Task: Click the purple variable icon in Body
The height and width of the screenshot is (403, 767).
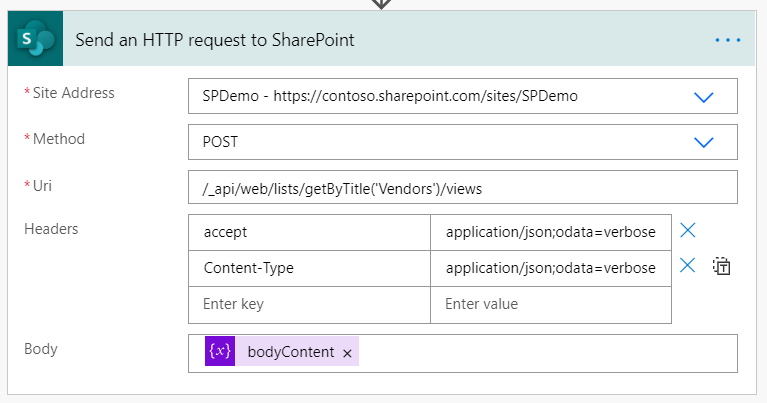Action: point(220,353)
